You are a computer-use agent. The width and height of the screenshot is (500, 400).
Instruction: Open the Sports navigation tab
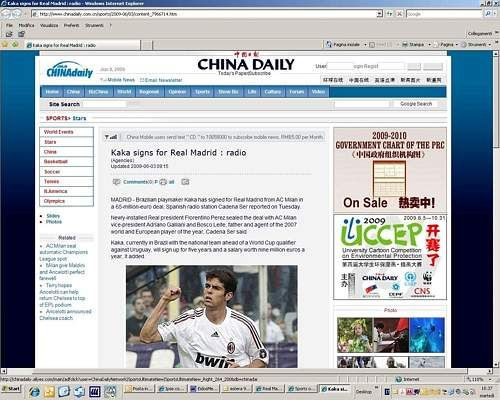pos(202,92)
